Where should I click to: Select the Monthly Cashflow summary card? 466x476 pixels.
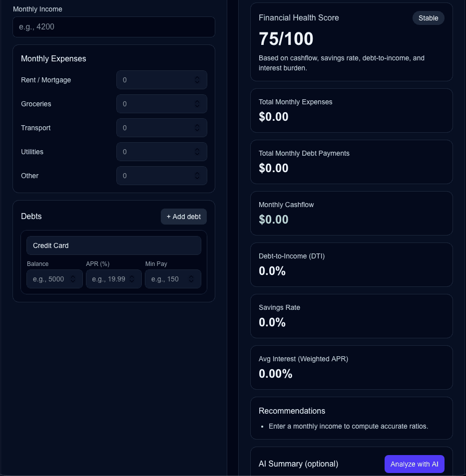coord(351,213)
